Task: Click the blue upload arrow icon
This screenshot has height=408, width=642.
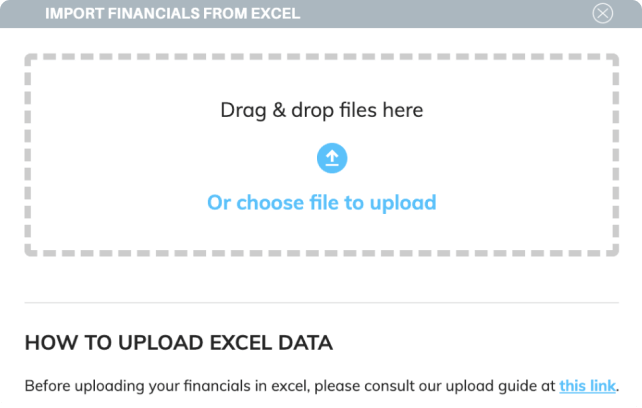Action: tap(332, 157)
